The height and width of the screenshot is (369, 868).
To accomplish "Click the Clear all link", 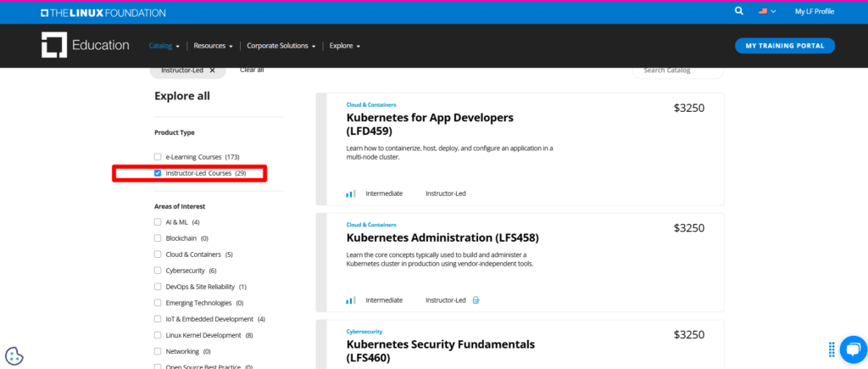I will click(x=252, y=70).
